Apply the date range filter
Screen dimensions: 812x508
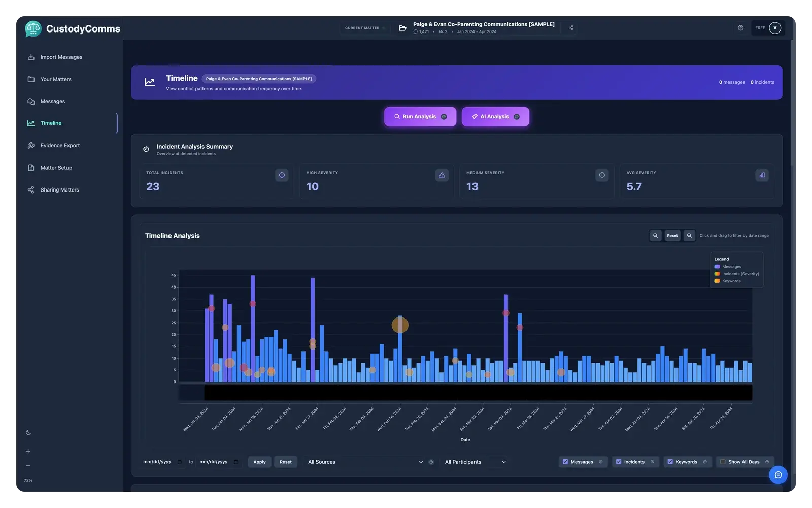tap(259, 462)
